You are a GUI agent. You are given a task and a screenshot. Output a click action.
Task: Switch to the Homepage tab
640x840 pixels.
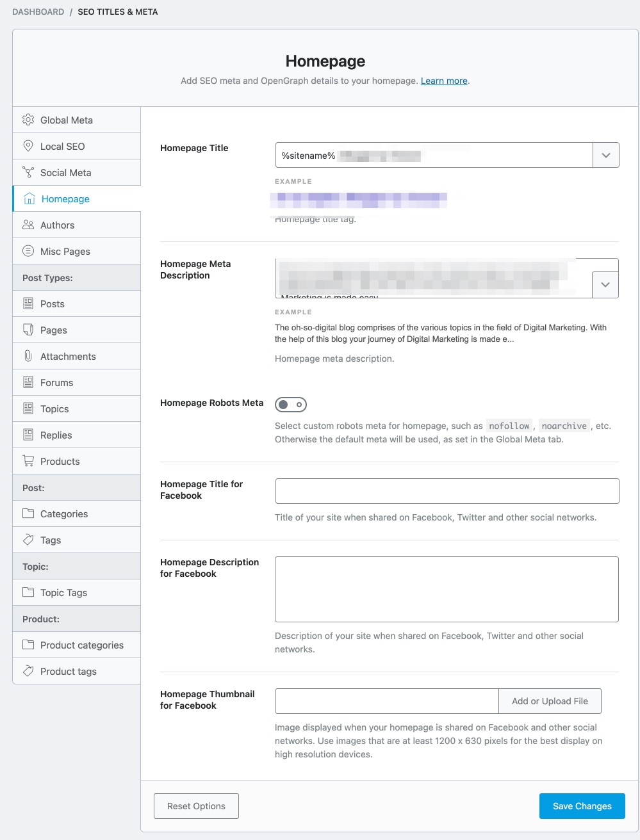pyautogui.click(x=65, y=198)
